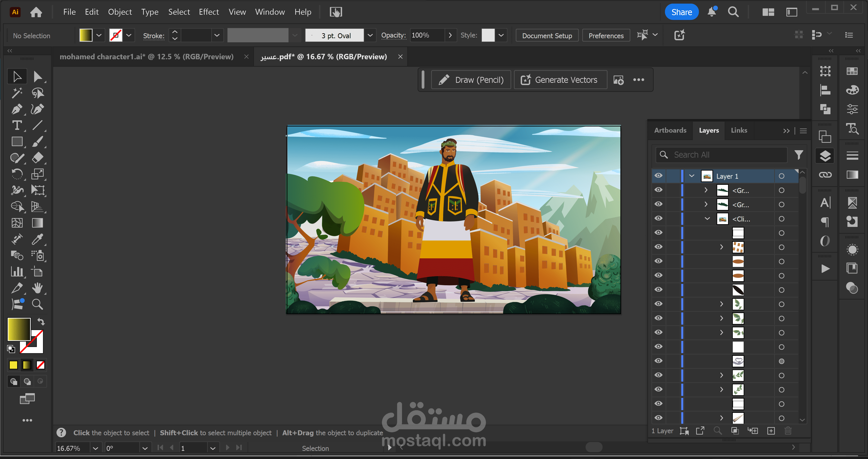Open the stroke color dropdown arrow

129,36
